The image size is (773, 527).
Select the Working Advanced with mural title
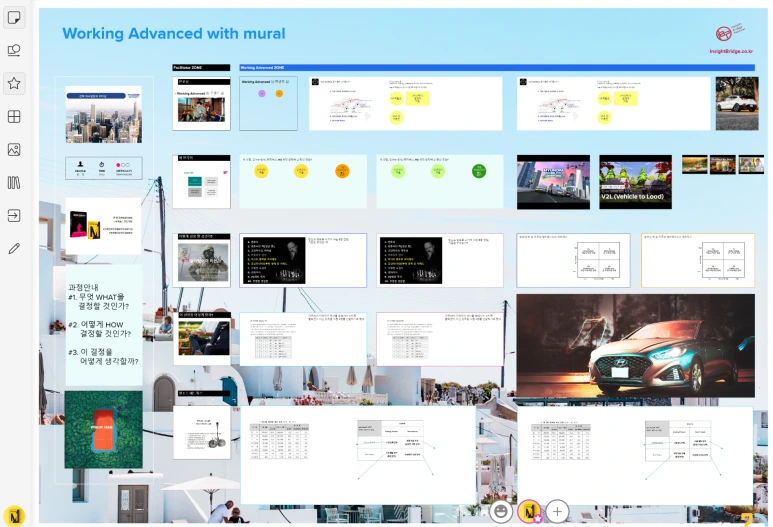(x=174, y=34)
